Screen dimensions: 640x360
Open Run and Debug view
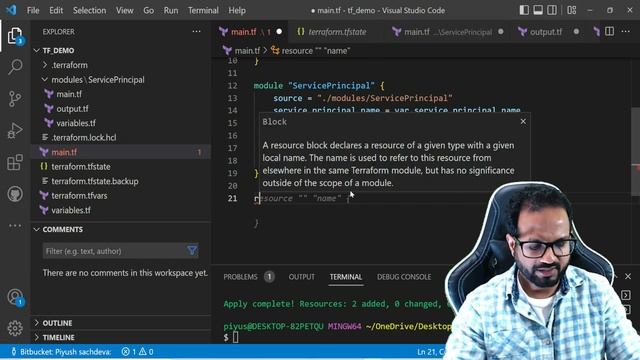[15, 131]
